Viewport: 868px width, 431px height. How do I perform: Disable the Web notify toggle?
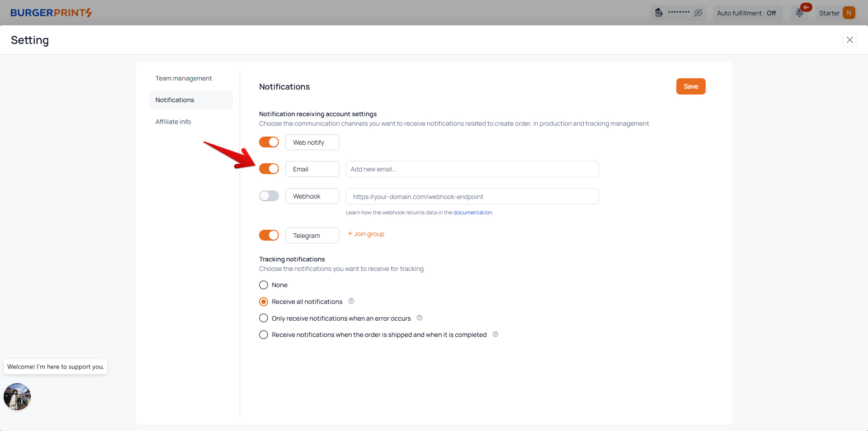pos(269,142)
